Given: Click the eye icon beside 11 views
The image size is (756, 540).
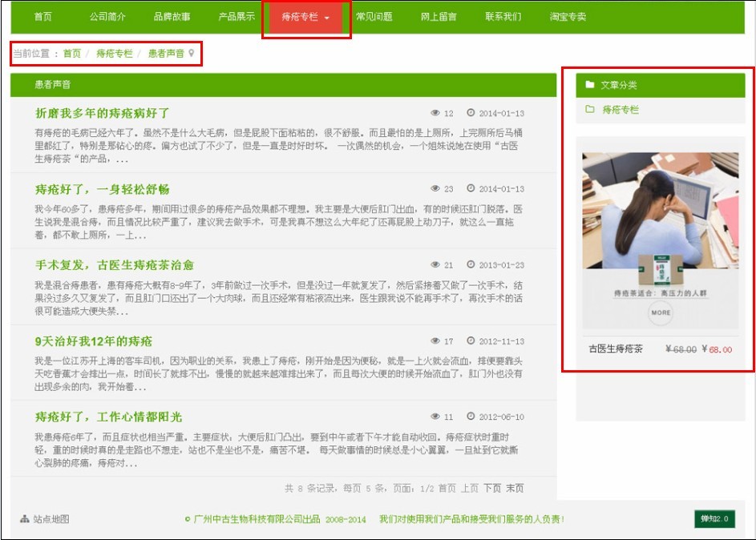Looking at the screenshot, I should click(435, 417).
